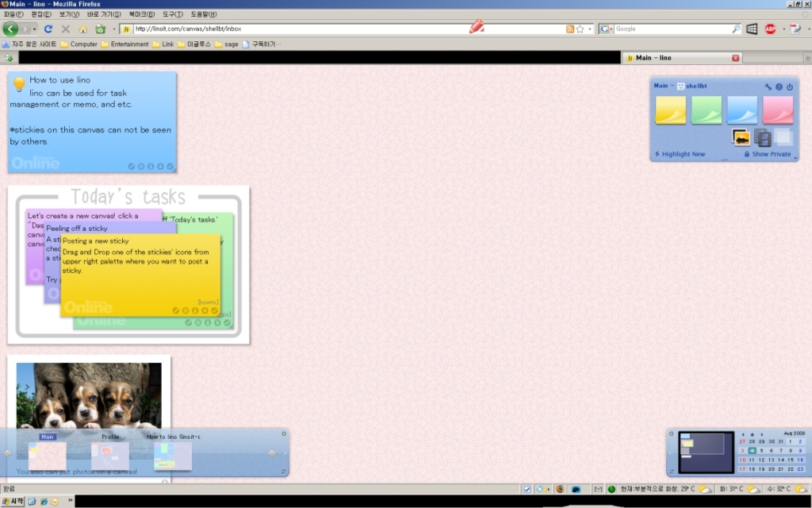Click the shellbt user avatar in the palette
This screenshot has width=812, height=508.
coord(680,86)
